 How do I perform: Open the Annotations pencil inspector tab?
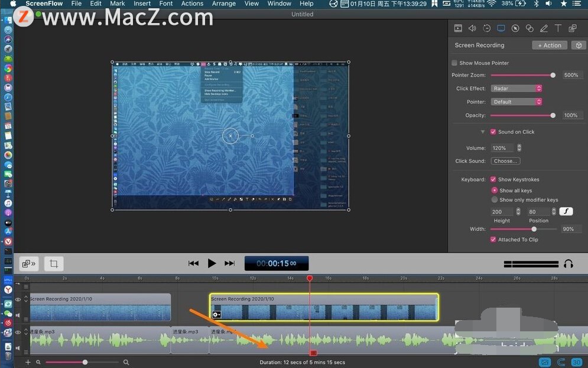[544, 28]
